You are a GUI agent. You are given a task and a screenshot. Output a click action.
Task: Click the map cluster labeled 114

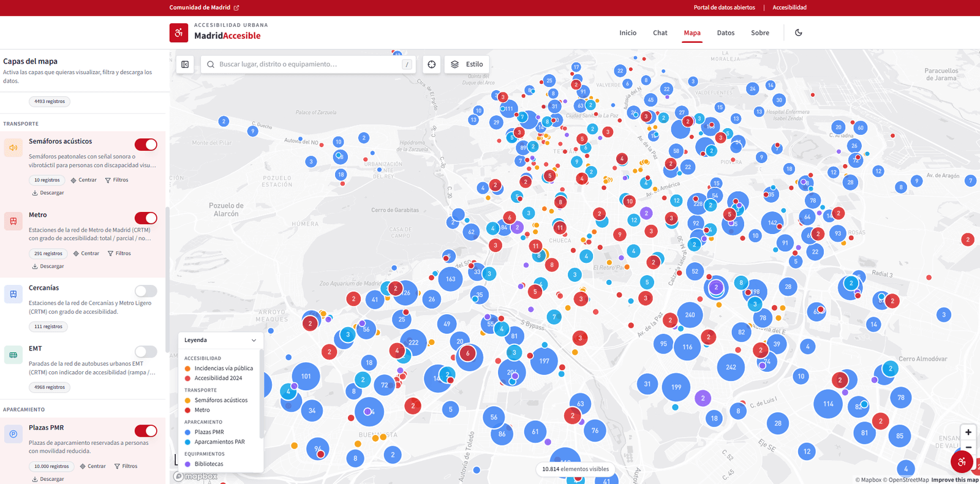(828, 404)
